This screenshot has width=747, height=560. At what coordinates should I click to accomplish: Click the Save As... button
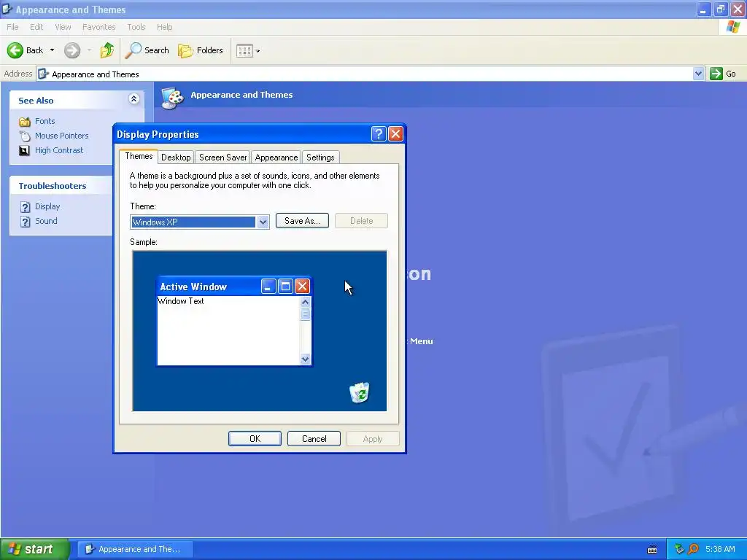pos(302,220)
